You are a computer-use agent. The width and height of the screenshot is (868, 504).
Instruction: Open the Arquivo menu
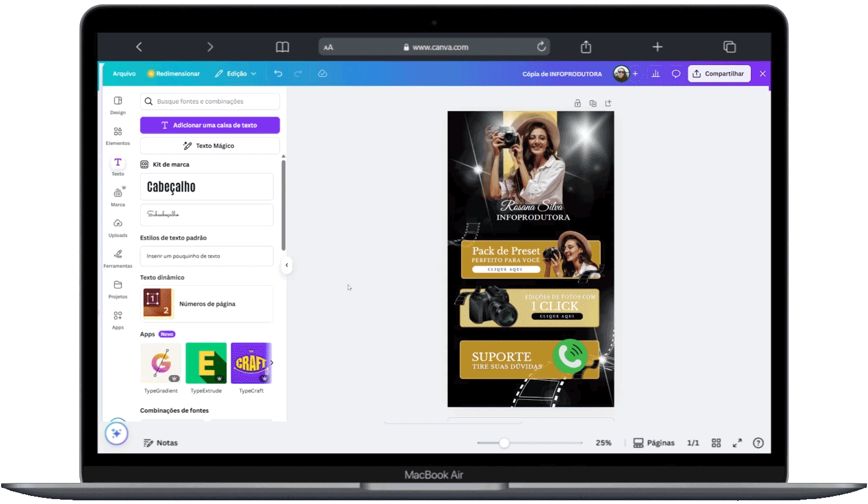pyautogui.click(x=124, y=74)
